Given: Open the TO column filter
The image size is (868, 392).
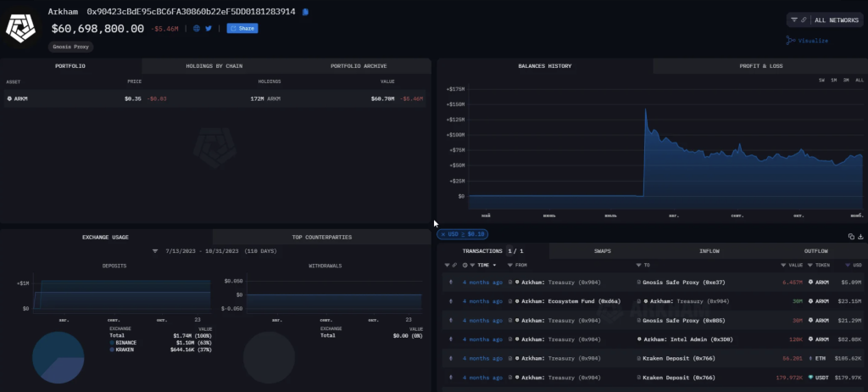Looking at the screenshot, I should (639, 266).
